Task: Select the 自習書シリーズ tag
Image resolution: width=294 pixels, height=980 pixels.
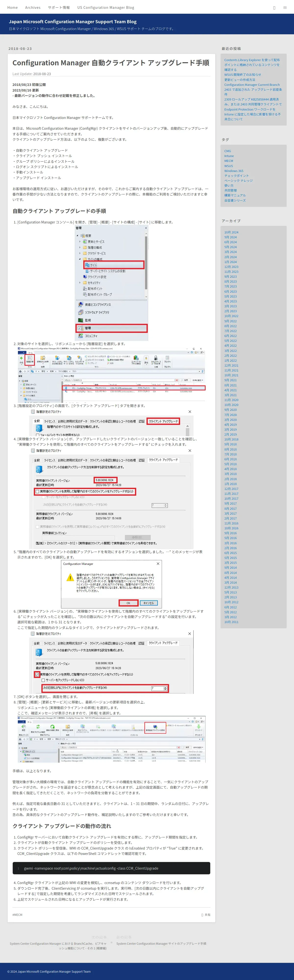Action: [x=235, y=200]
